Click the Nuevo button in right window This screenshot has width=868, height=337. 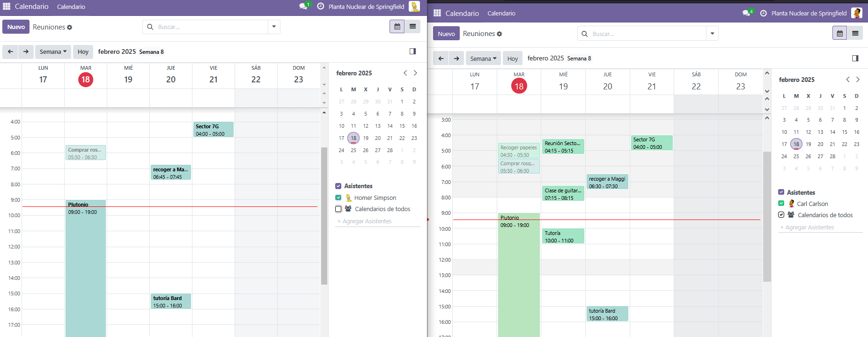click(x=446, y=34)
